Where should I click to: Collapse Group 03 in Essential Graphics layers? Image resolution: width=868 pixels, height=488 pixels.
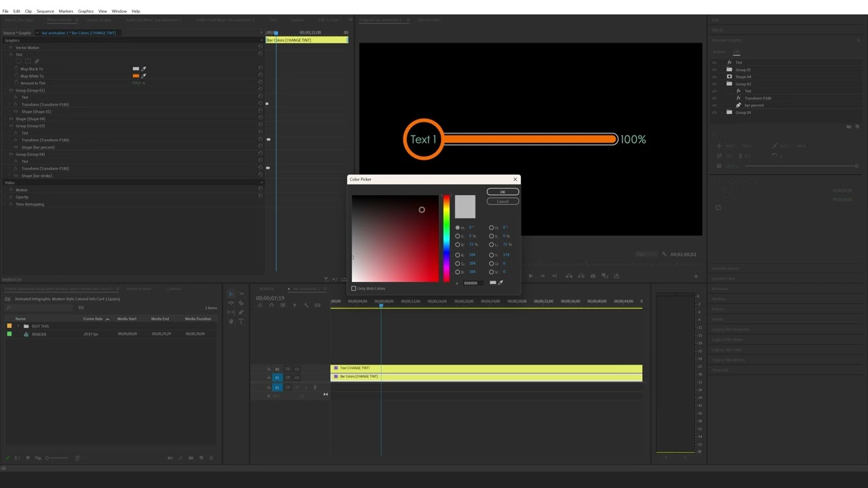(723, 84)
